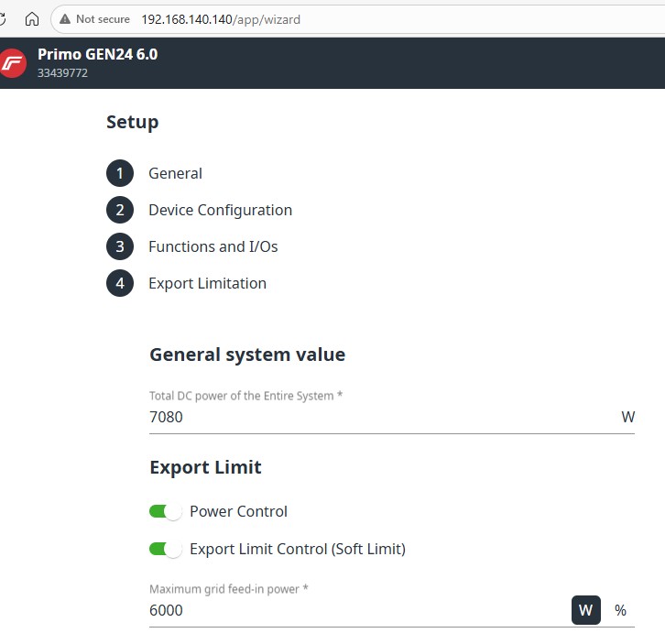Select the step 3 number circle

tap(119, 246)
